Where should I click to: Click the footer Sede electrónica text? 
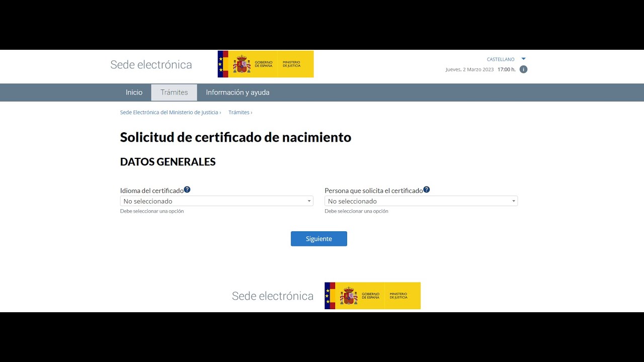coord(273,296)
